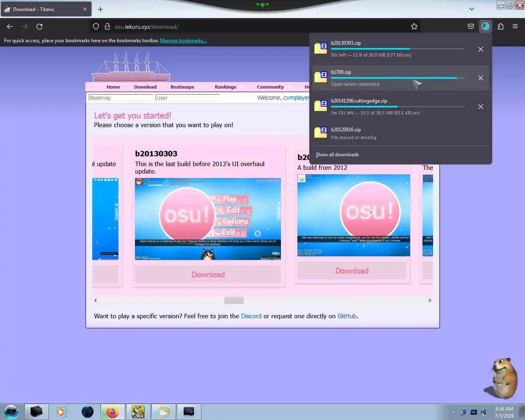Click the User search field
This screenshot has height=420, width=525.
click(188, 98)
